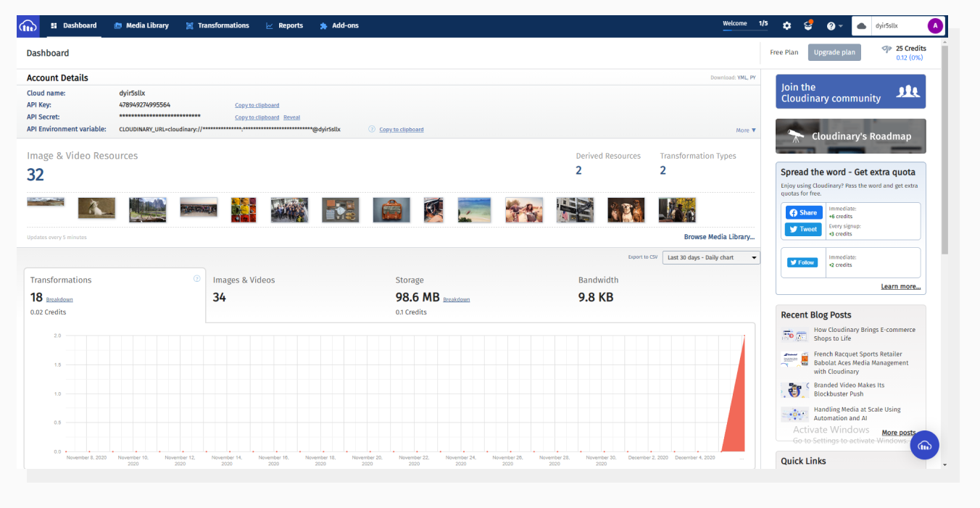Open the settings gear icon

point(786,25)
